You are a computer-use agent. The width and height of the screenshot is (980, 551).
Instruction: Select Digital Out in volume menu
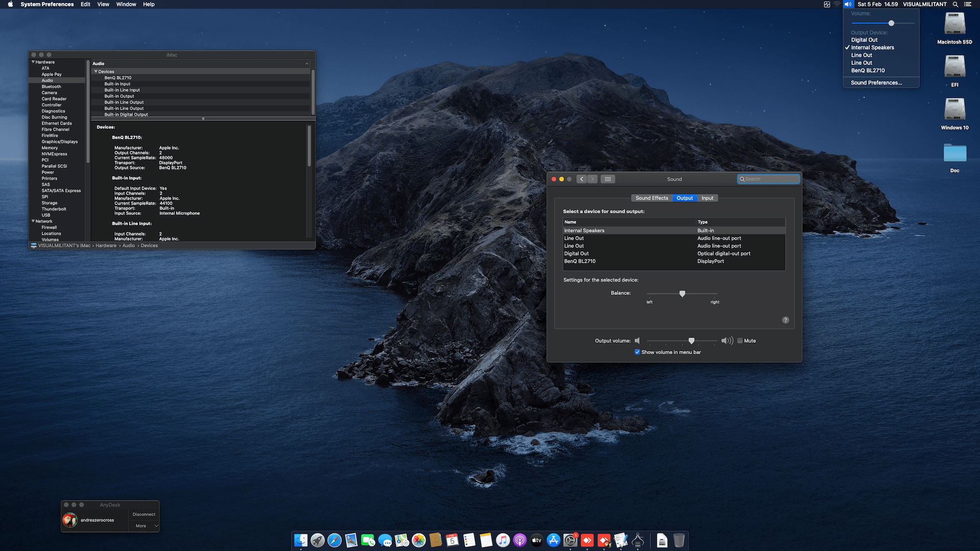coord(864,40)
